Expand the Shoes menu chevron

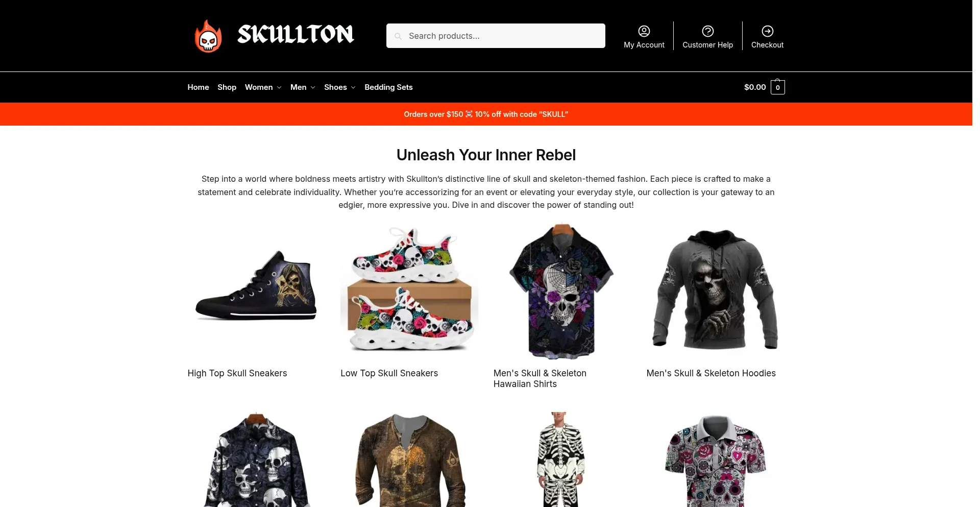[353, 88]
